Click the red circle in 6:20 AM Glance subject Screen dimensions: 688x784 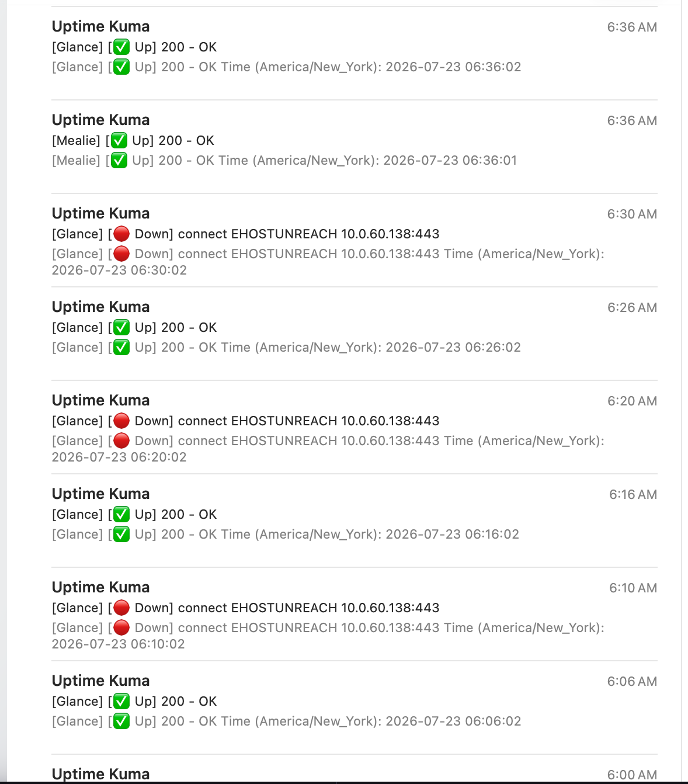[121, 421]
